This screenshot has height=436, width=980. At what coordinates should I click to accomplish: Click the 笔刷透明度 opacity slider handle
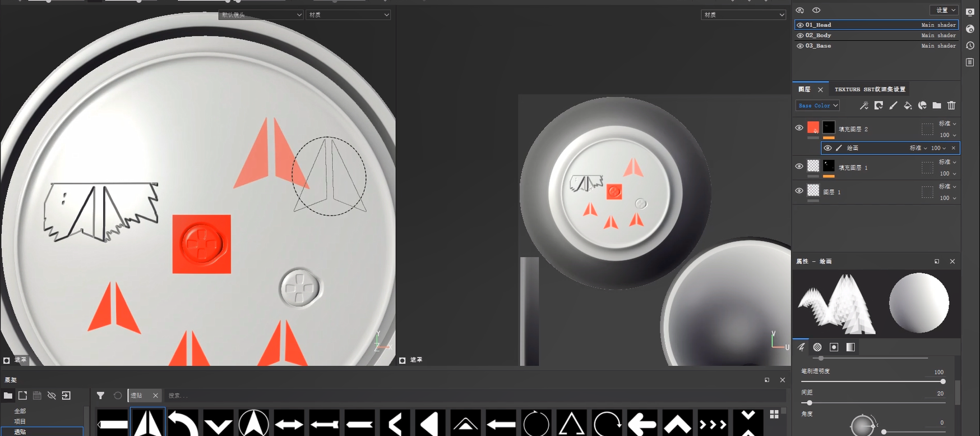pyautogui.click(x=943, y=382)
